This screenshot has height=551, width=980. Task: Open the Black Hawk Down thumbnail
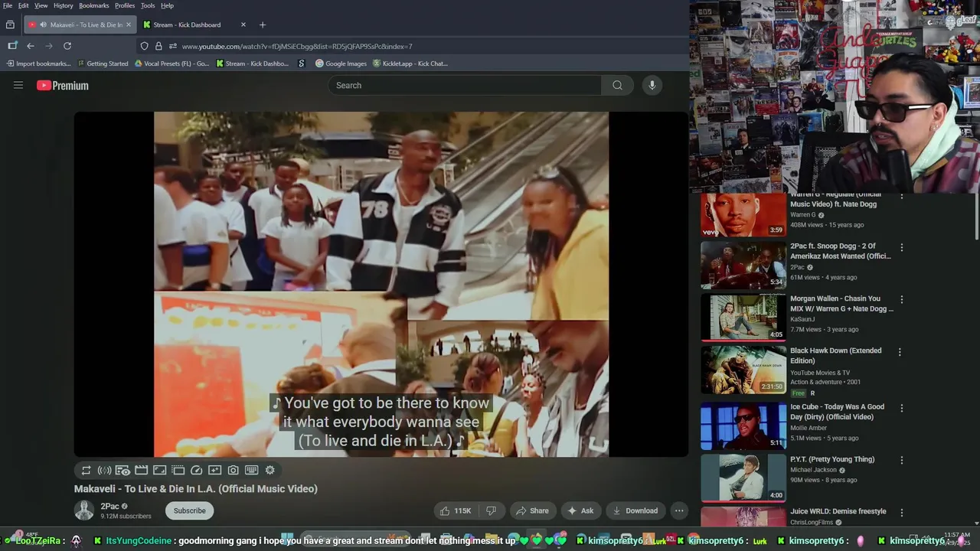point(743,370)
